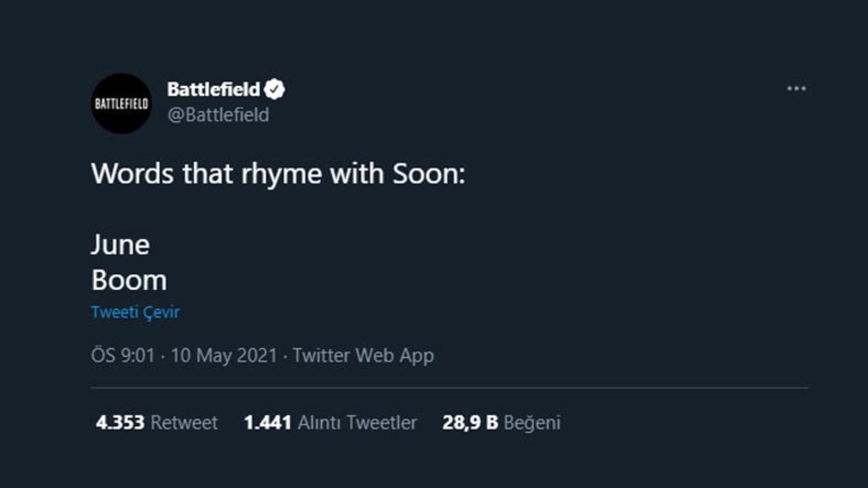The image size is (868, 488).
Task: Show the Retweet list label
Action: 184,423
